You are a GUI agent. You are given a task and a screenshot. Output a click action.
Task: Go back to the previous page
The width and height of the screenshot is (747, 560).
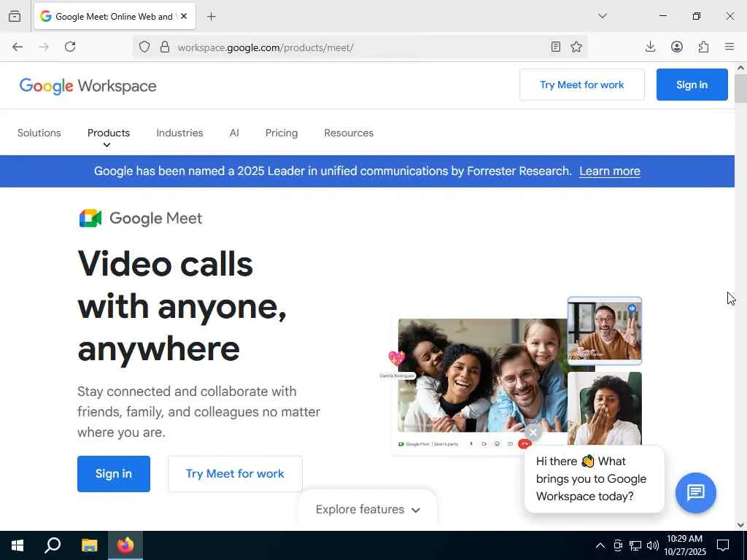18,47
